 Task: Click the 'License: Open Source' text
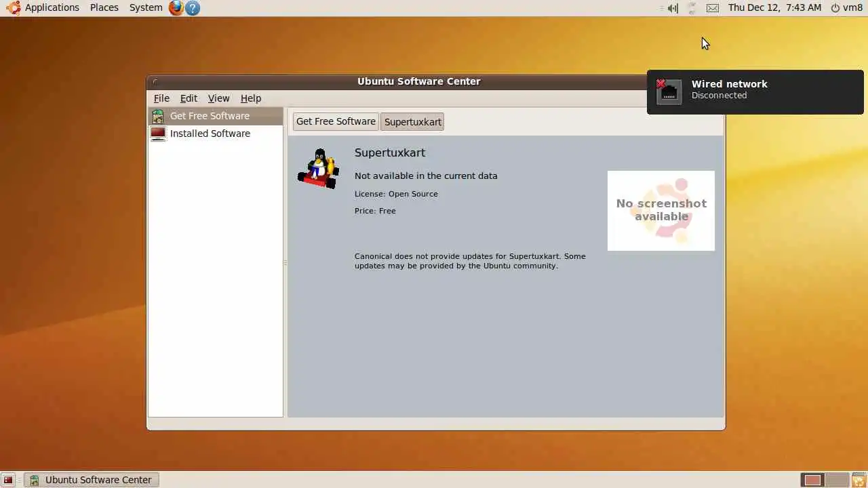click(396, 194)
